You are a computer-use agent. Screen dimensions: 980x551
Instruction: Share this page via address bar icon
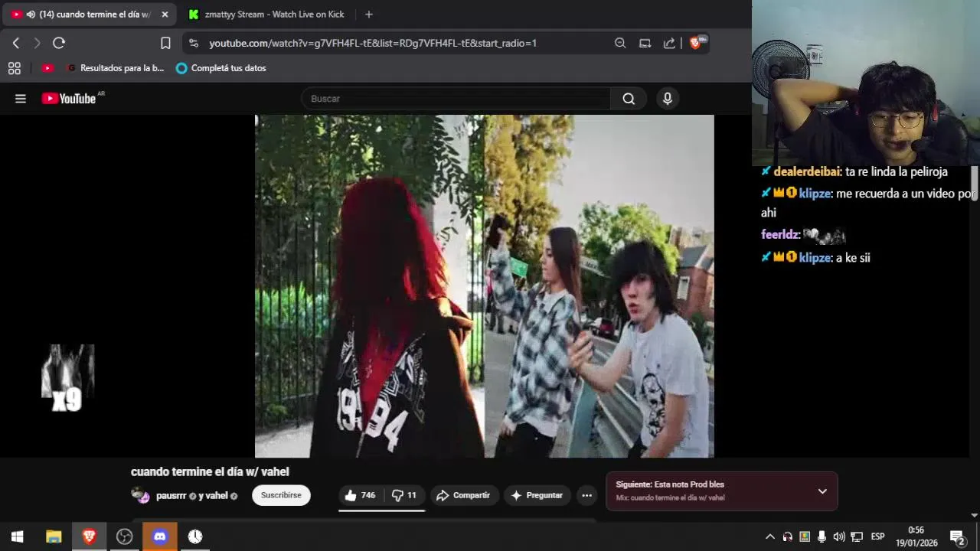click(x=669, y=43)
